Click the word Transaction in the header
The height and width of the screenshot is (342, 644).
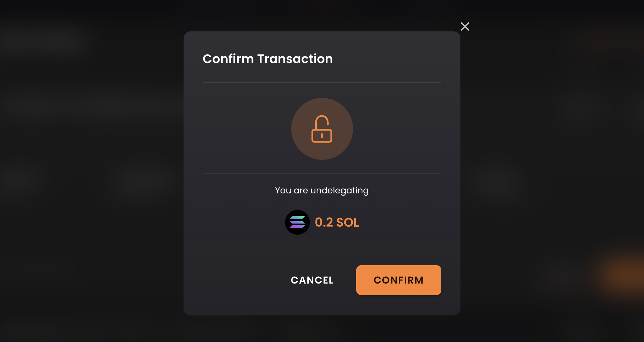pyautogui.click(x=295, y=59)
